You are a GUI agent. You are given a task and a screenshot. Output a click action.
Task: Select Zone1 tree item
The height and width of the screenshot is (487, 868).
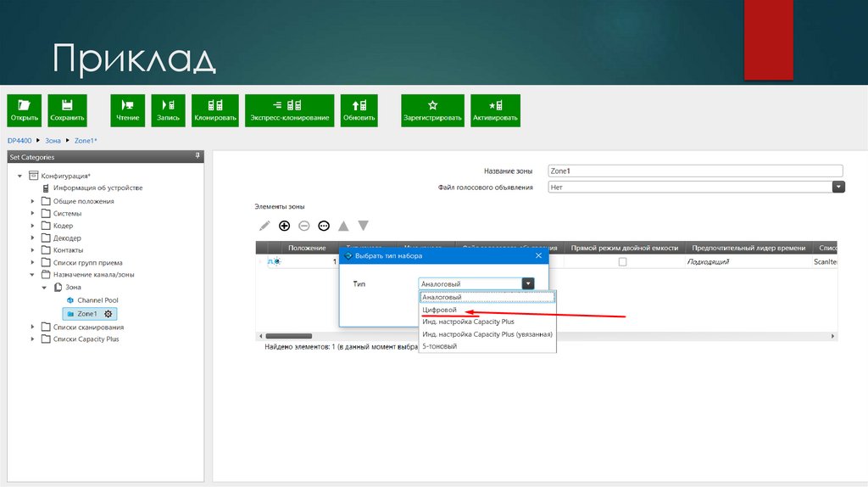coord(87,314)
